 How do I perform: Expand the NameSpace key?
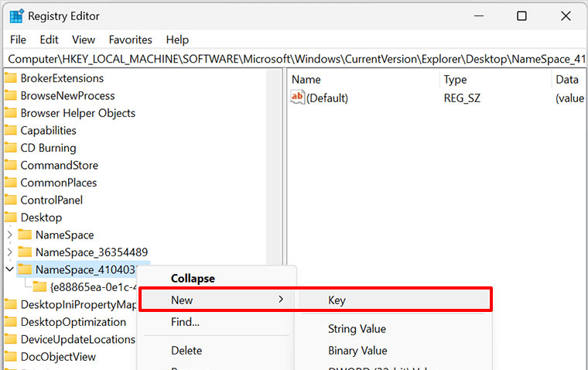point(9,235)
